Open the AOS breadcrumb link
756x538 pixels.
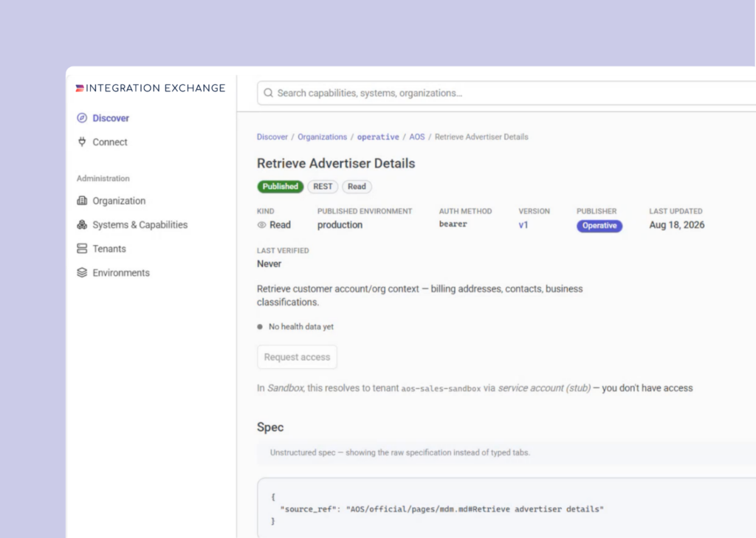417,137
